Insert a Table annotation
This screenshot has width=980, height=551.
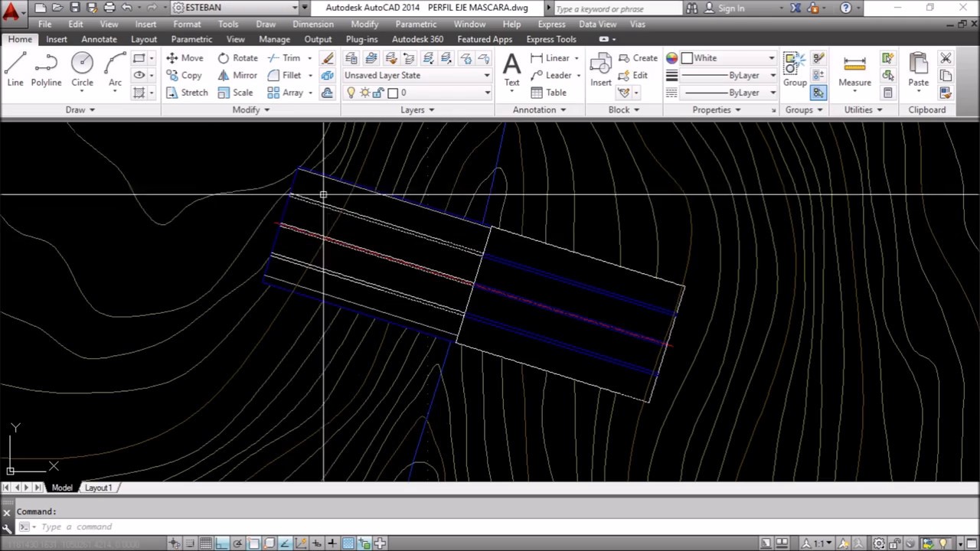pos(548,93)
